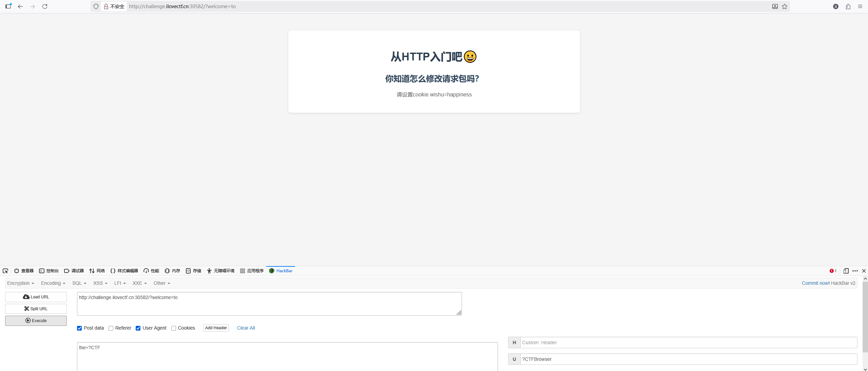Image resolution: width=868 pixels, height=371 pixels.
Task: Click the Custom Header input field
Action: click(x=688, y=342)
